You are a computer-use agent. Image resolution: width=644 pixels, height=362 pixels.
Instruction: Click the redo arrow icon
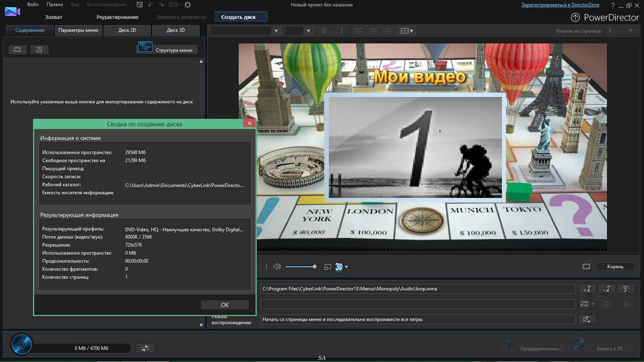[161, 5]
